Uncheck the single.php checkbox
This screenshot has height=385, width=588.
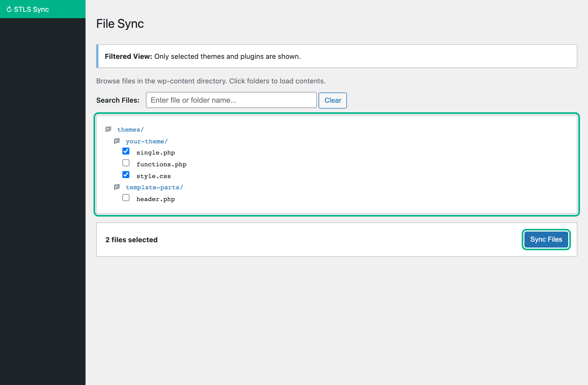click(x=126, y=151)
